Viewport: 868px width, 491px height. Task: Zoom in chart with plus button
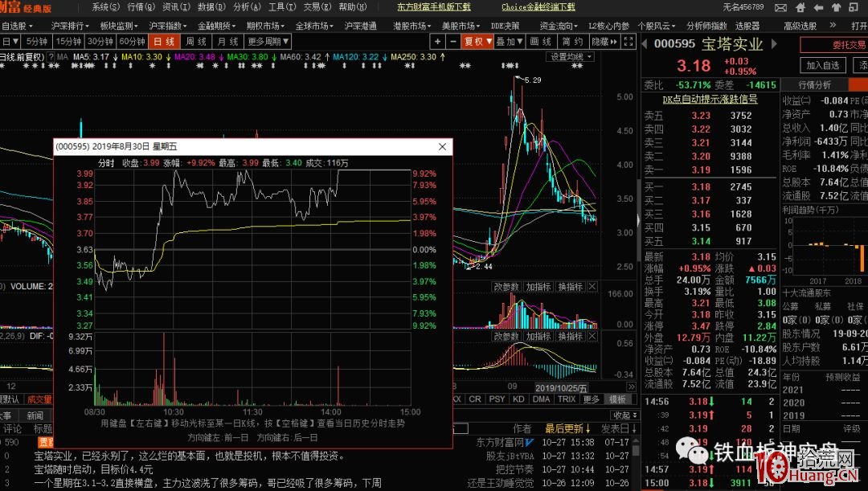[437, 42]
